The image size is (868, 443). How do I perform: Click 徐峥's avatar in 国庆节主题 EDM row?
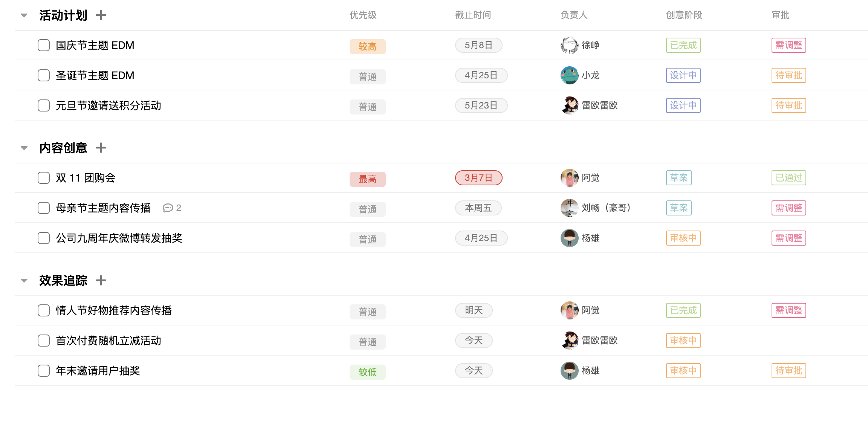tap(569, 45)
